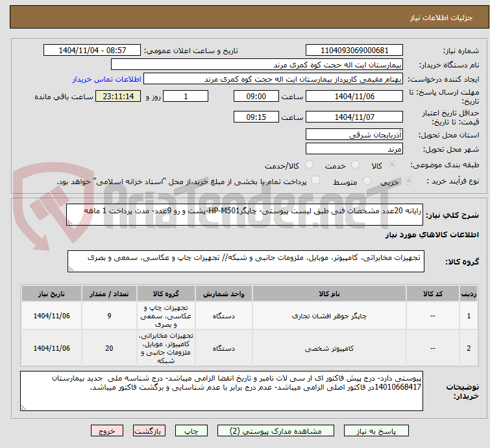
Task: Click the resize handle of the goods group textarea
Action: coord(71,269)
